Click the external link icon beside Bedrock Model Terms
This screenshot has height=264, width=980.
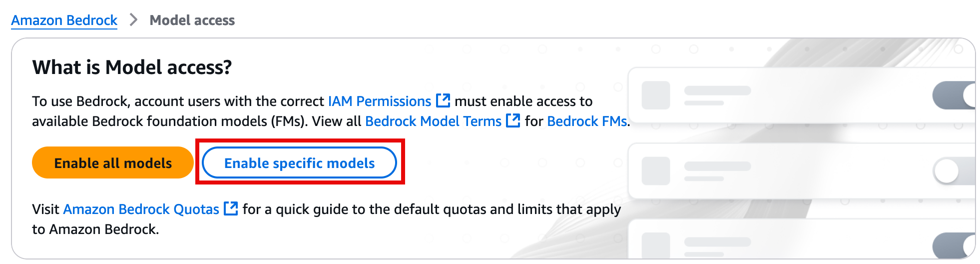(513, 120)
